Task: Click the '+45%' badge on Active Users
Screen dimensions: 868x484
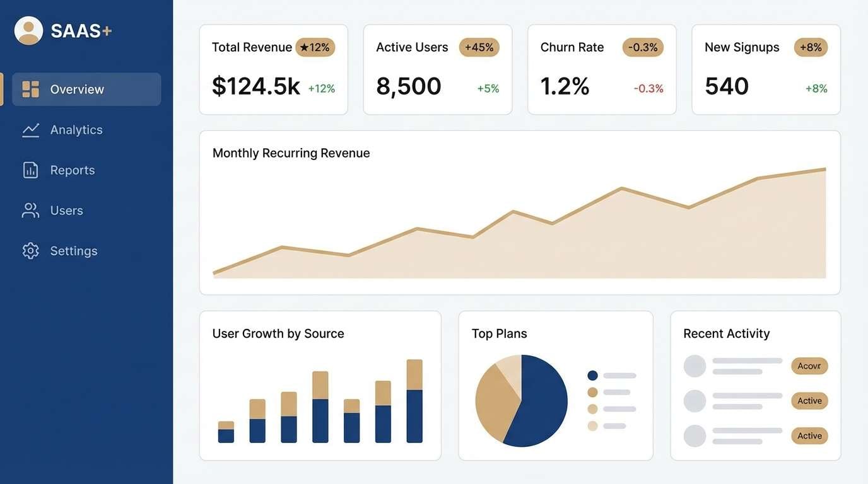Action: click(x=479, y=47)
